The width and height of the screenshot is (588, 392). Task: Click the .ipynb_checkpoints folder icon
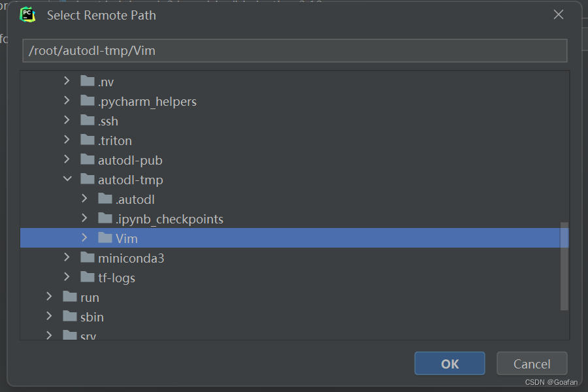105,218
